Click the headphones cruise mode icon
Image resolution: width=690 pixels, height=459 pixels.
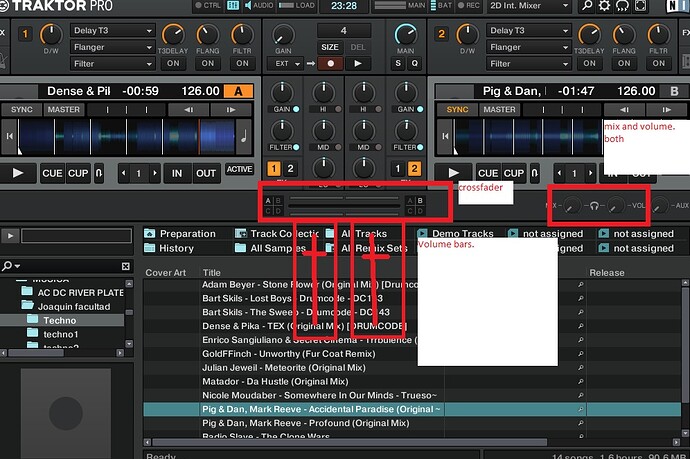point(622,6)
